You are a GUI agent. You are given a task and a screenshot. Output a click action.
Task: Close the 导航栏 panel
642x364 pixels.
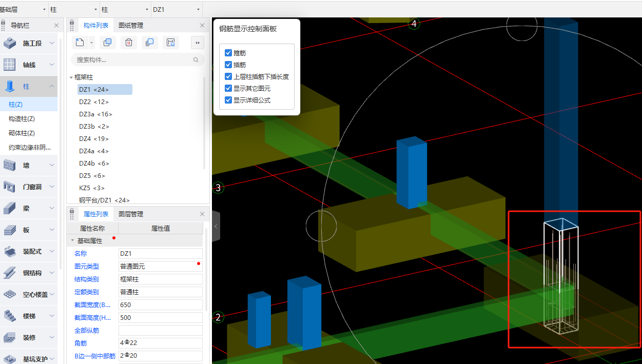click(56, 25)
